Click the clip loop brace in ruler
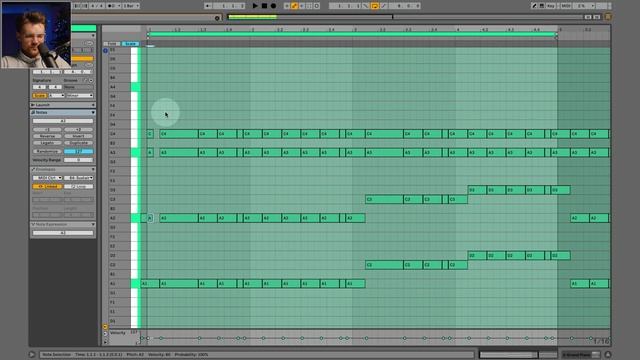The height and width of the screenshot is (360, 640). tap(352, 35)
